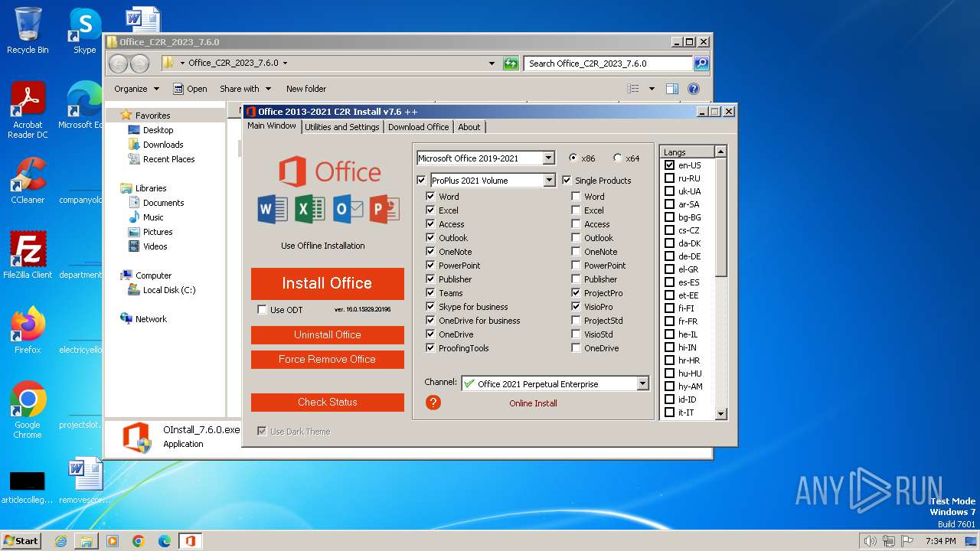Launch FileZilla Client from desktop
The image size is (980, 551).
click(28, 255)
